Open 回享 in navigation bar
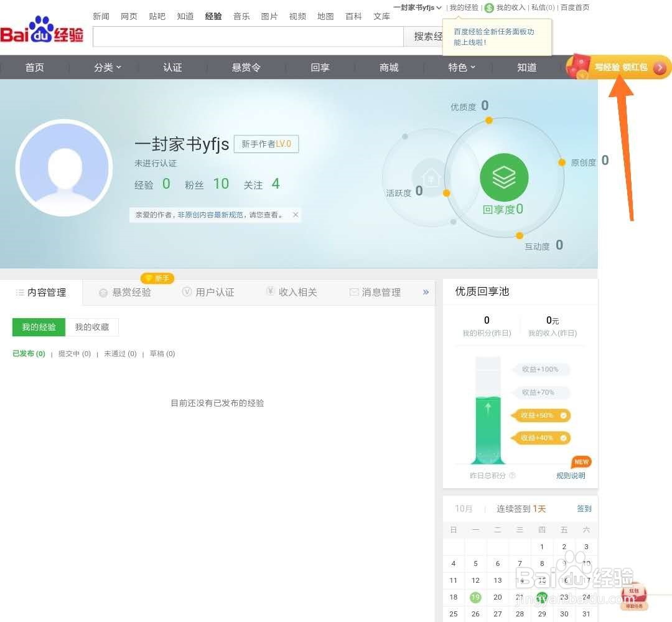This screenshot has height=622, width=672. click(x=320, y=67)
